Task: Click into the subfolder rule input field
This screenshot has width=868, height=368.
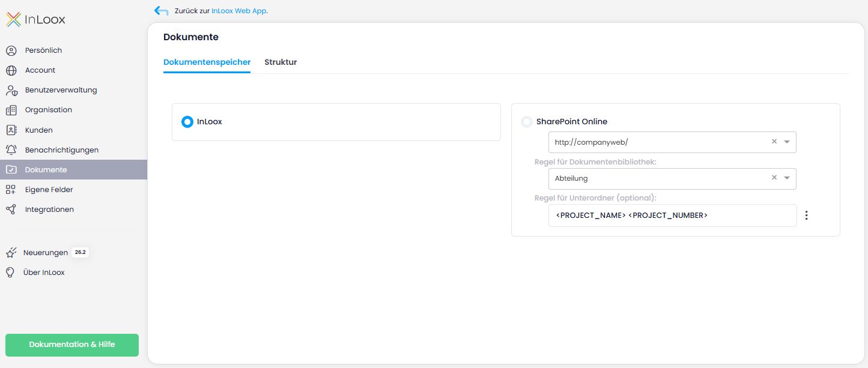Action: pos(672,216)
